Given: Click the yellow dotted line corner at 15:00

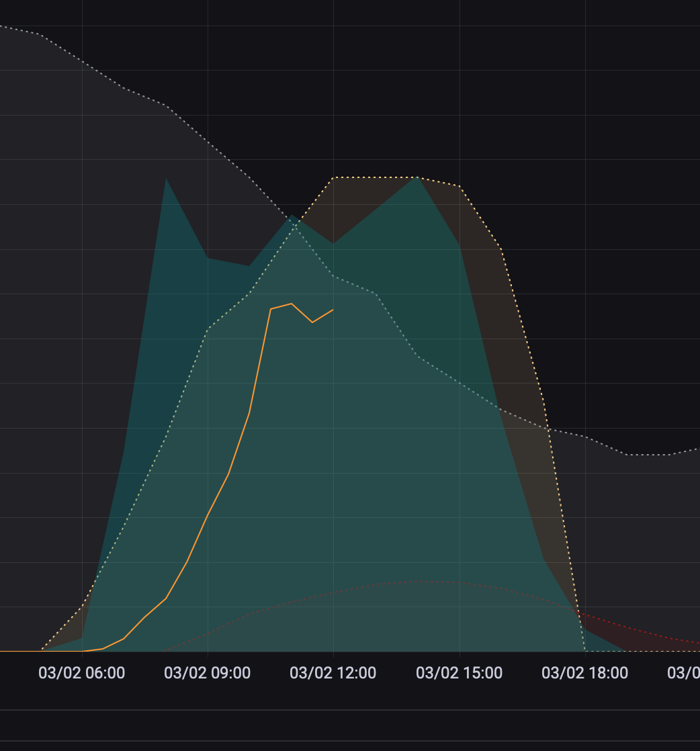Looking at the screenshot, I should 459,186.
